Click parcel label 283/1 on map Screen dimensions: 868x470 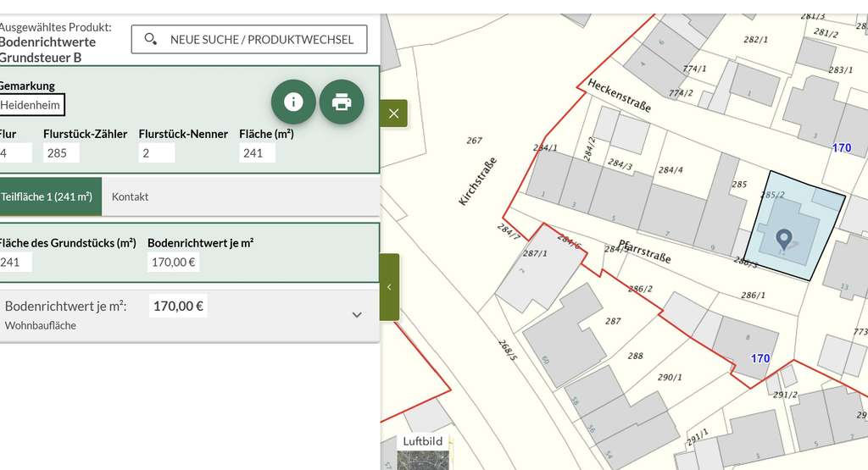pyautogui.click(x=841, y=69)
